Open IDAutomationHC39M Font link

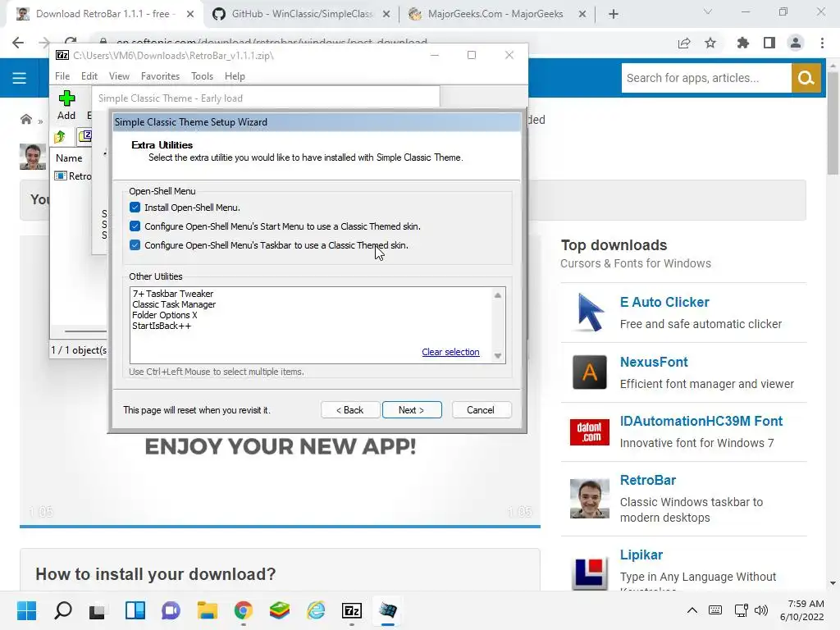click(x=701, y=421)
